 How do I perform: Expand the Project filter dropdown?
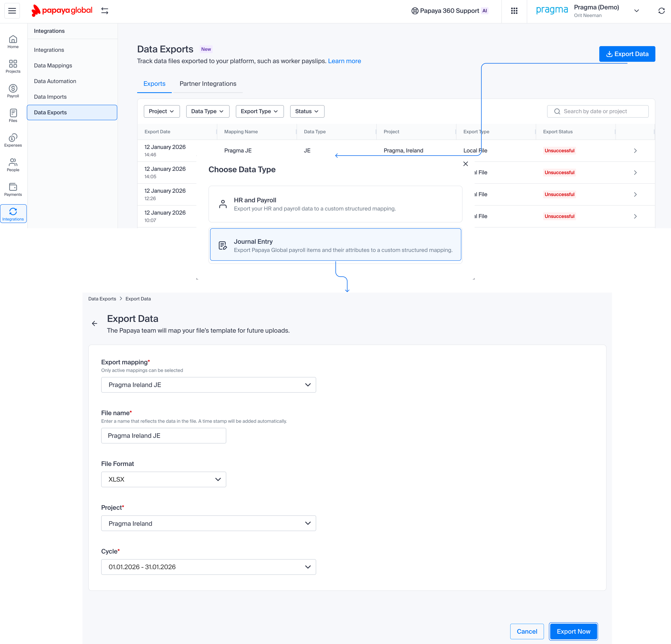click(x=162, y=111)
